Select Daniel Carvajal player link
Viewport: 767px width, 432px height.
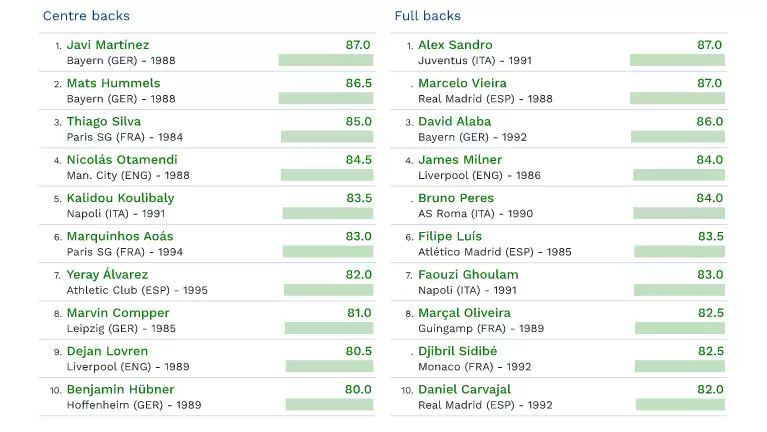464,389
